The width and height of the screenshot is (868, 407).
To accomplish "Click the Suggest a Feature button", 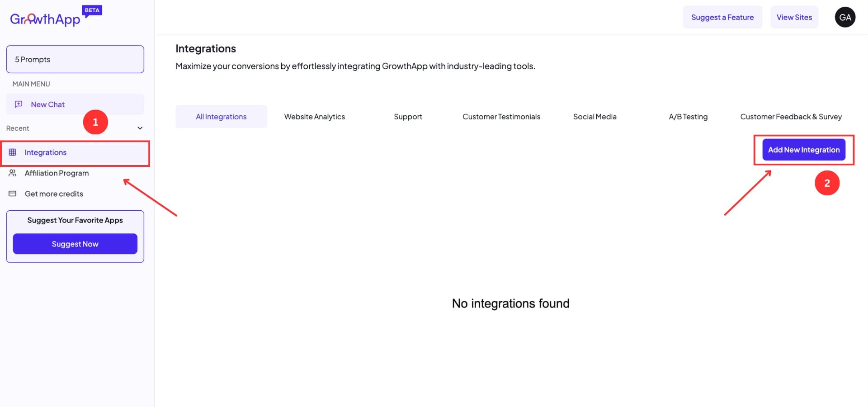I will pos(722,17).
